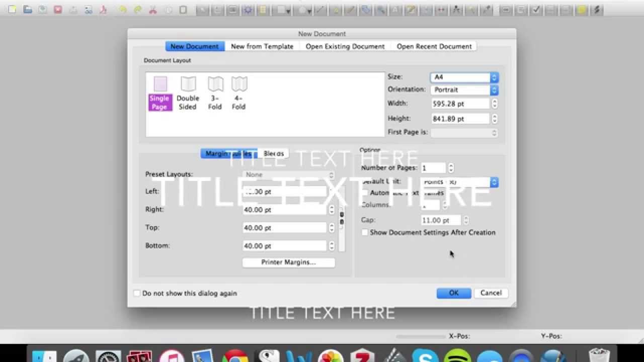
Task: Open the Default Unit dropdown
Action: coord(459,182)
